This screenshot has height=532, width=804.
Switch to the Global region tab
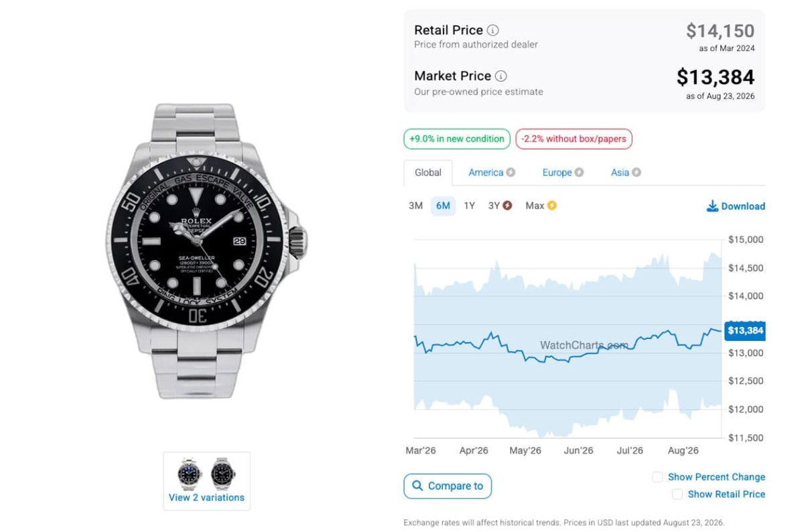click(x=428, y=173)
